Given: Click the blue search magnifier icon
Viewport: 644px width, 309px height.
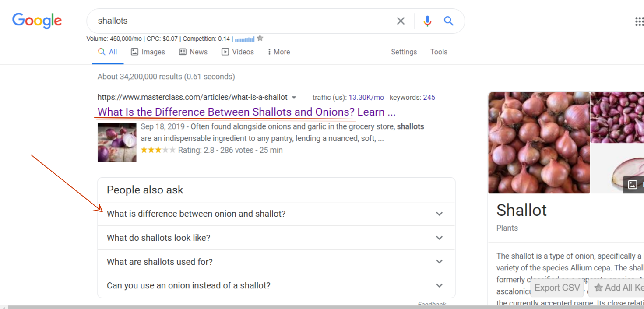Looking at the screenshot, I should [x=449, y=21].
